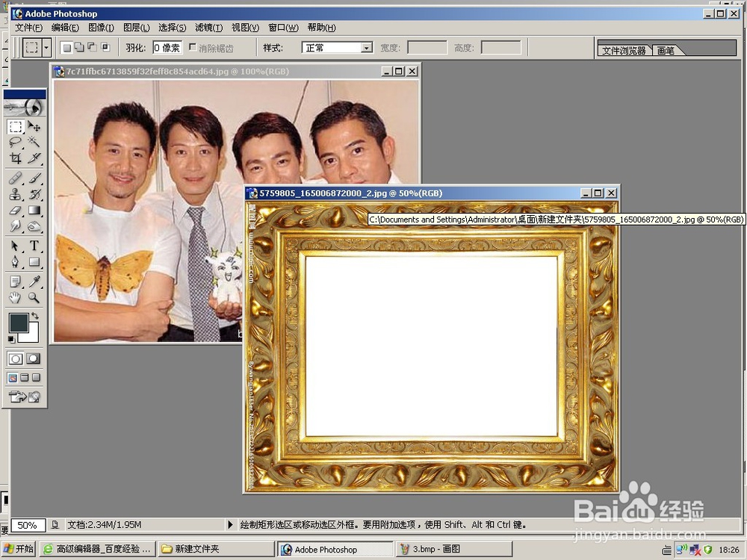This screenshot has height=560, width=747.
Task: Select the Sponge tool
Action: [x=34, y=225]
